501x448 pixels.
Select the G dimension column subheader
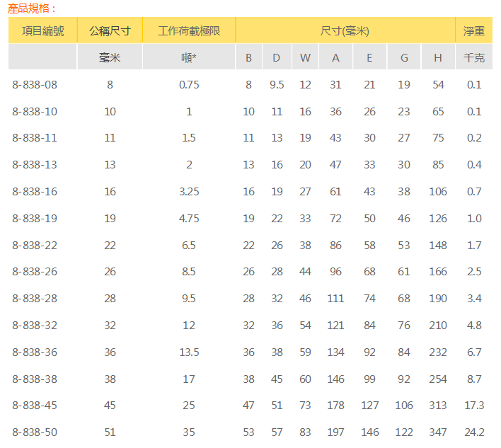point(404,58)
